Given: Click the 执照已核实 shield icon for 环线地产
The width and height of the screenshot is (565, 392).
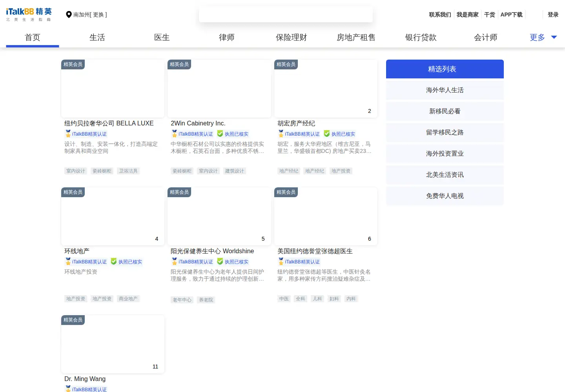Looking at the screenshot, I should coord(114,261).
